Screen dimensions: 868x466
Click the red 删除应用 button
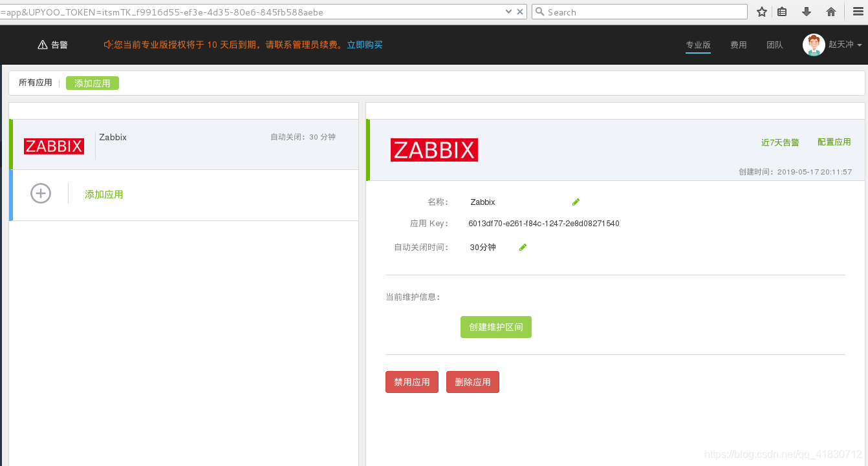(x=473, y=382)
